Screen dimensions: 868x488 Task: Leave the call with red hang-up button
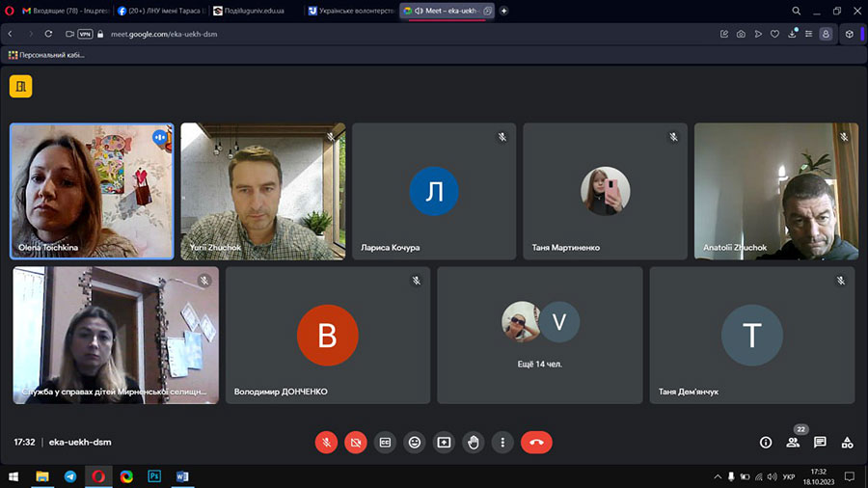(x=536, y=442)
